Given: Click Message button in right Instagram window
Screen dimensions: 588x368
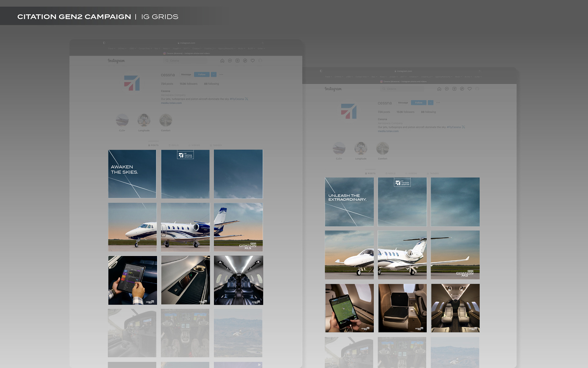Looking at the screenshot, I should [403, 103].
